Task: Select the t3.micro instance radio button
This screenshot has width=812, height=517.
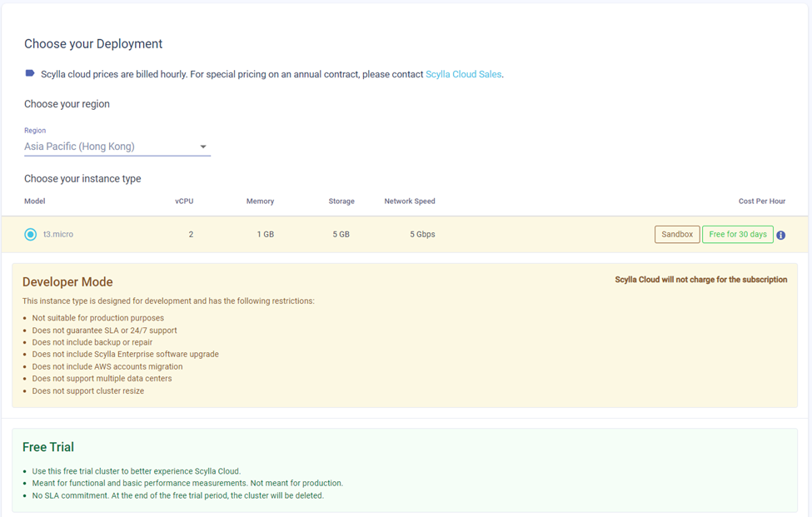Action: tap(31, 235)
